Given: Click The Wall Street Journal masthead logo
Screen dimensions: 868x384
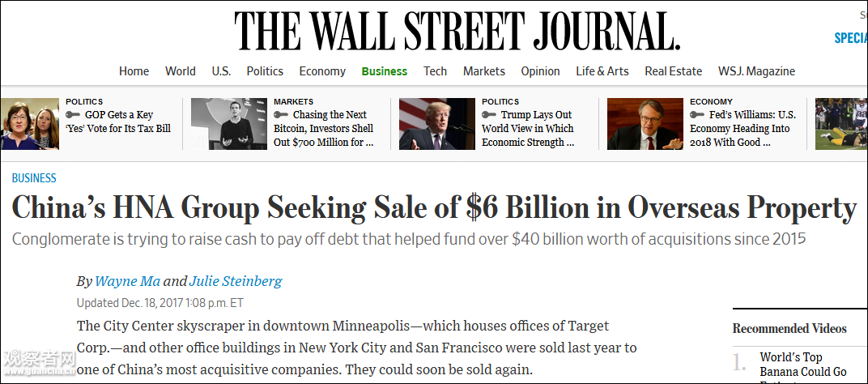Looking at the screenshot, I should coord(457,32).
